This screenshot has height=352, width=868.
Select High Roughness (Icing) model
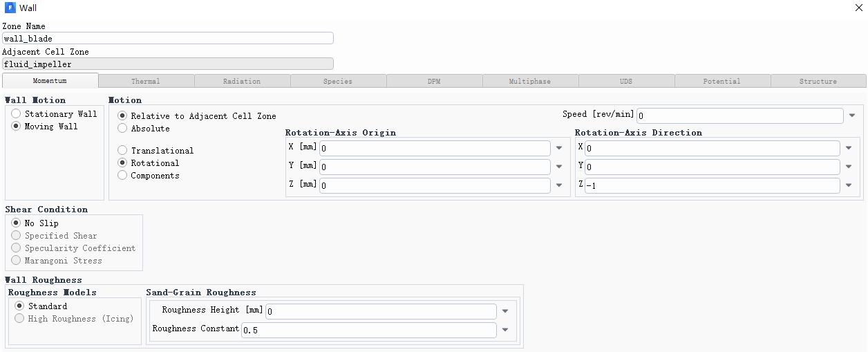(19, 319)
